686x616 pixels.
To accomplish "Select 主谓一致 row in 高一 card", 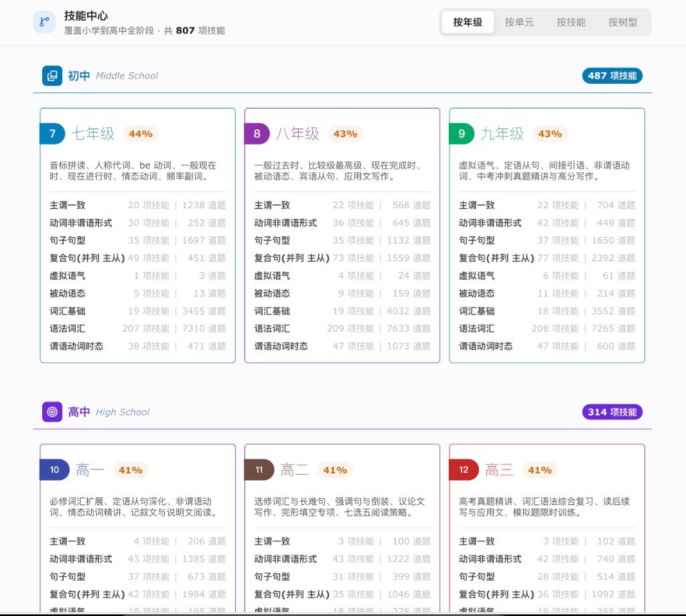I will click(x=138, y=541).
